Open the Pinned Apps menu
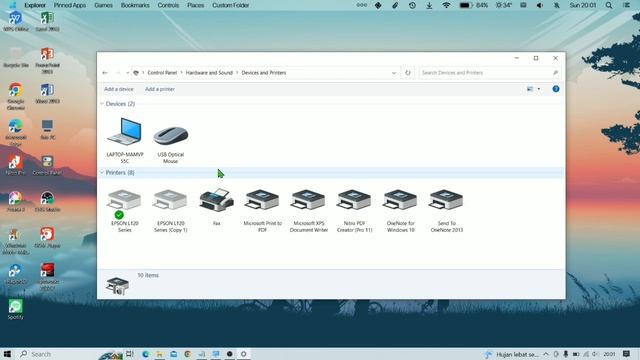The height and width of the screenshot is (360, 640). [70, 5]
